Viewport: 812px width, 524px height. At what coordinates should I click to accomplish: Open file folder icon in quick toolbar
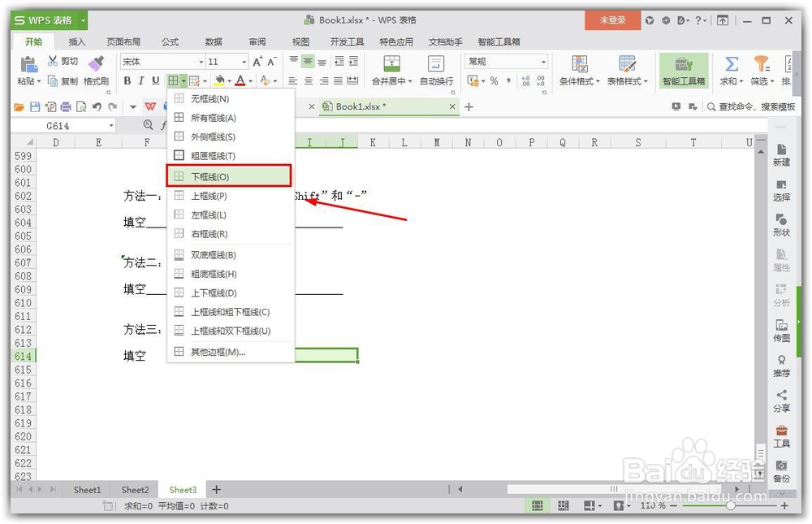pyautogui.click(x=19, y=106)
